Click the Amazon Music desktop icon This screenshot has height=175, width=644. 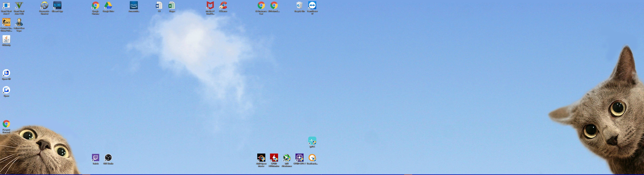coord(134,7)
